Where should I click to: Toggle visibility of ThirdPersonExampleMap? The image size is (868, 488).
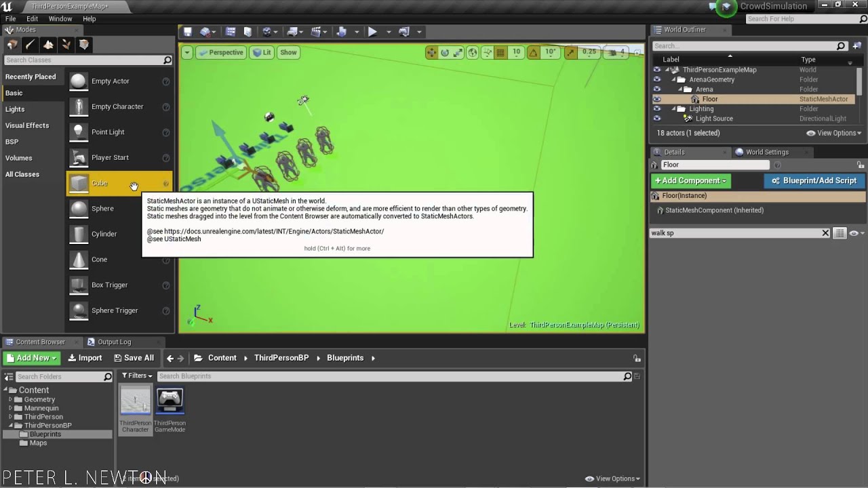(x=656, y=70)
